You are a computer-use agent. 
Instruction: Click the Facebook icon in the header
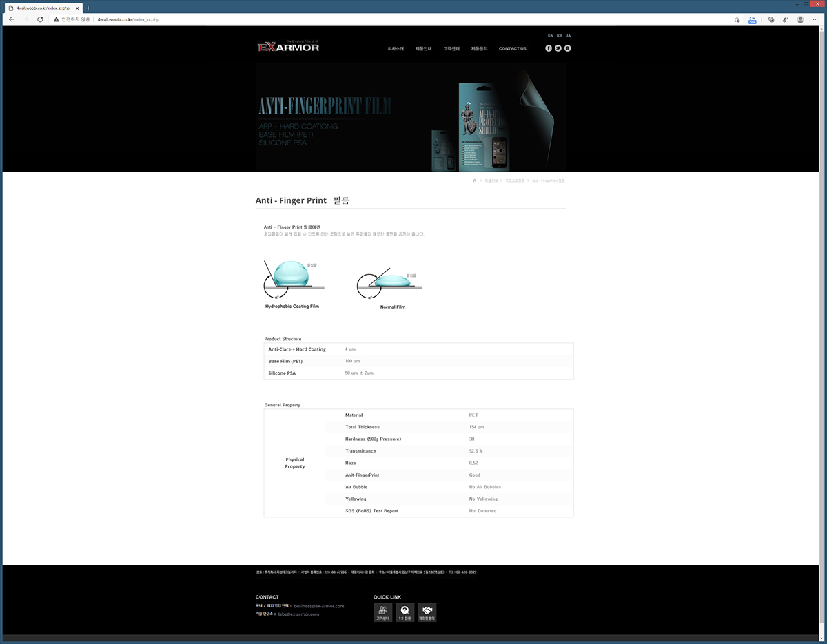549,48
